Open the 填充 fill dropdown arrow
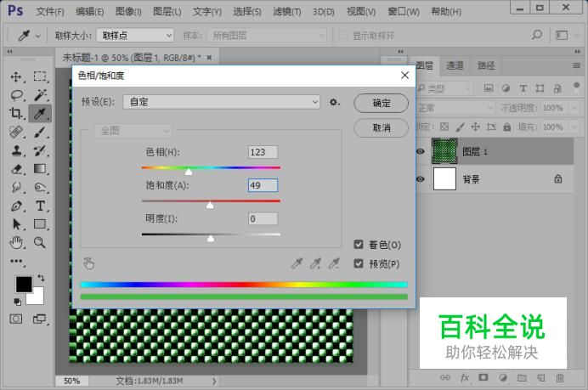 574,127
